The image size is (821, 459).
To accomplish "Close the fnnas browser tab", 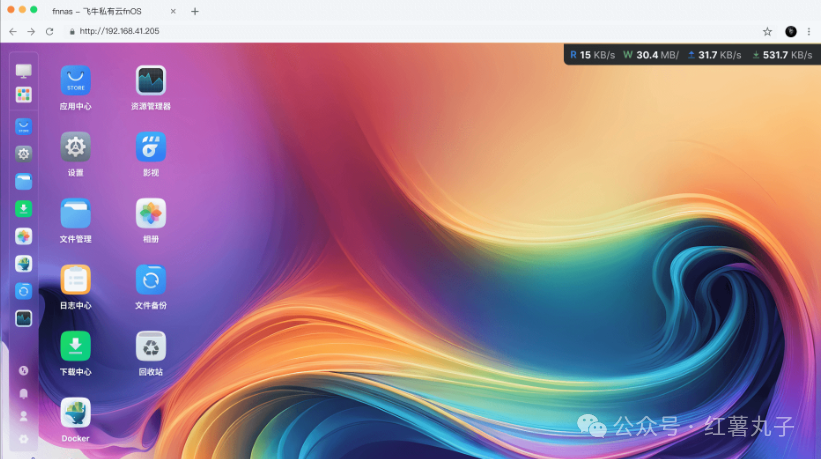I will pyautogui.click(x=173, y=11).
